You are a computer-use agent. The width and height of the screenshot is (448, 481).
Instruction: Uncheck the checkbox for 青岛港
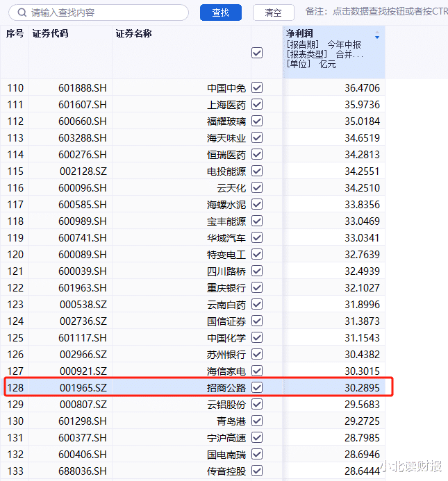click(257, 421)
